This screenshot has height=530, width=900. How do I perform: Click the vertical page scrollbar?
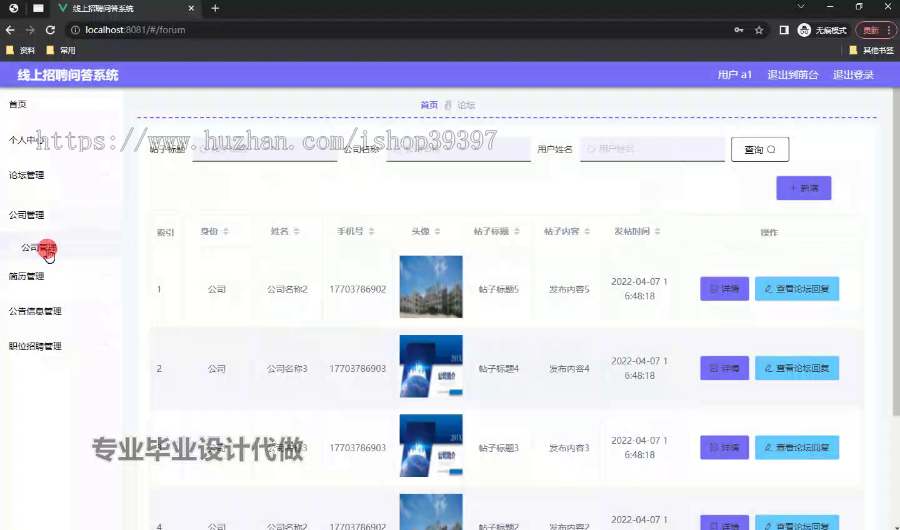(x=896, y=253)
